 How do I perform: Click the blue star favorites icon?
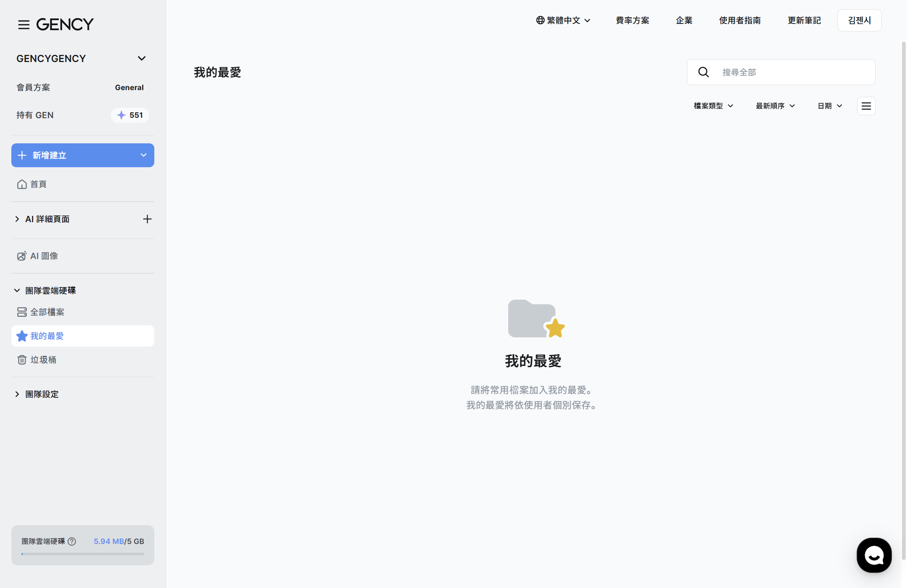coord(22,336)
